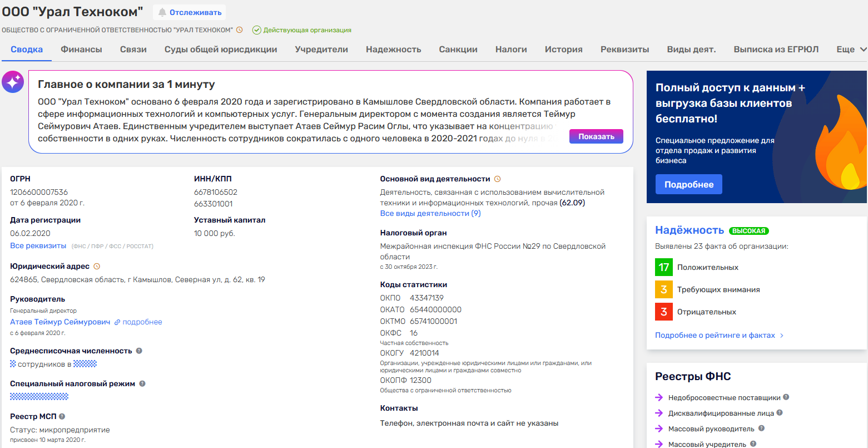This screenshot has height=448, width=868.
Task: Show full company summary with Показать
Action: point(596,136)
